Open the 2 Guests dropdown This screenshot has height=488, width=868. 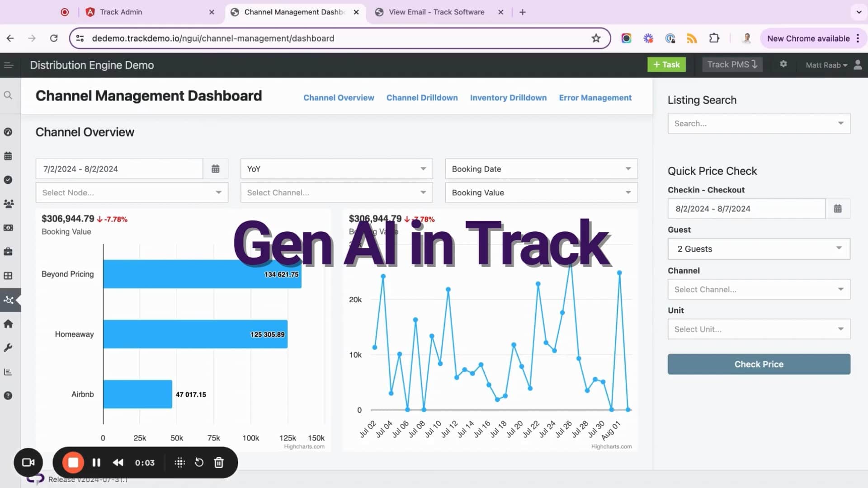click(759, 249)
